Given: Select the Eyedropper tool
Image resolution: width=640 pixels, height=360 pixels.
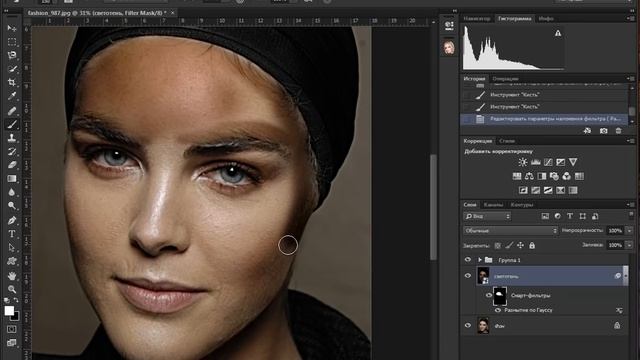Looking at the screenshot, I should pyautogui.click(x=12, y=96).
